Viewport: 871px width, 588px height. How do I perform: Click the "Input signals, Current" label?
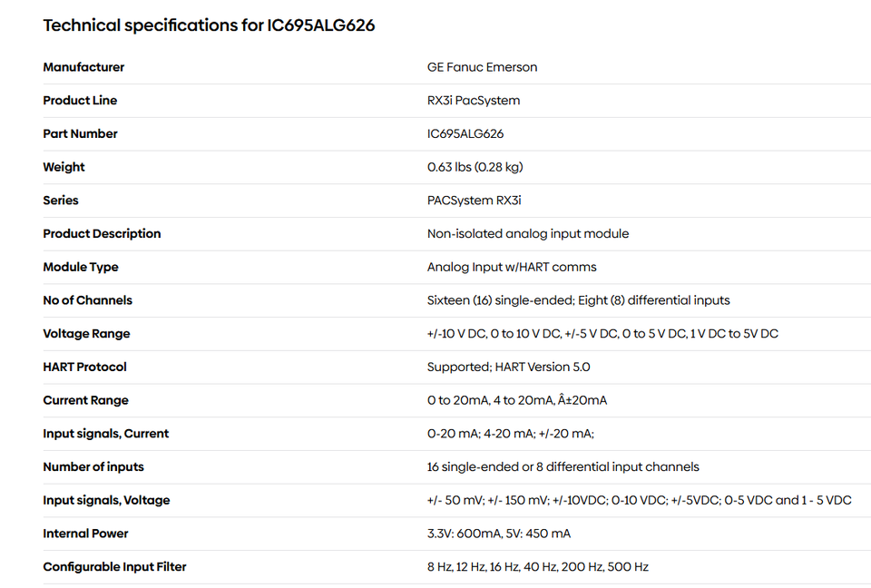[105, 434]
